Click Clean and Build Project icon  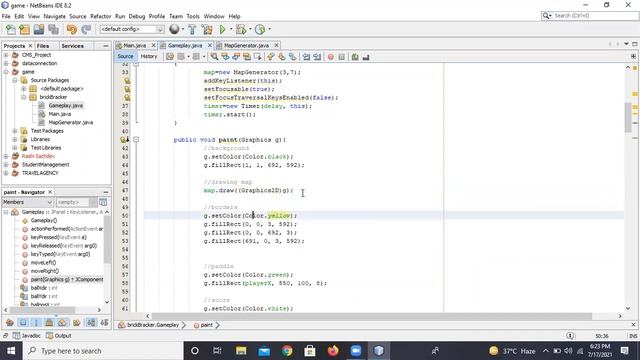(x=207, y=29)
